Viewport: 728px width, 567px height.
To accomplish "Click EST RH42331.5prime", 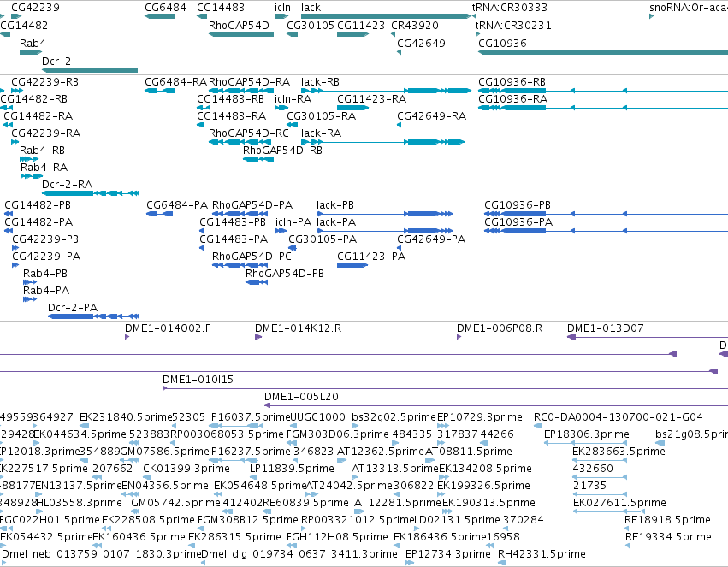I will pyautogui.click(x=542, y=554).
